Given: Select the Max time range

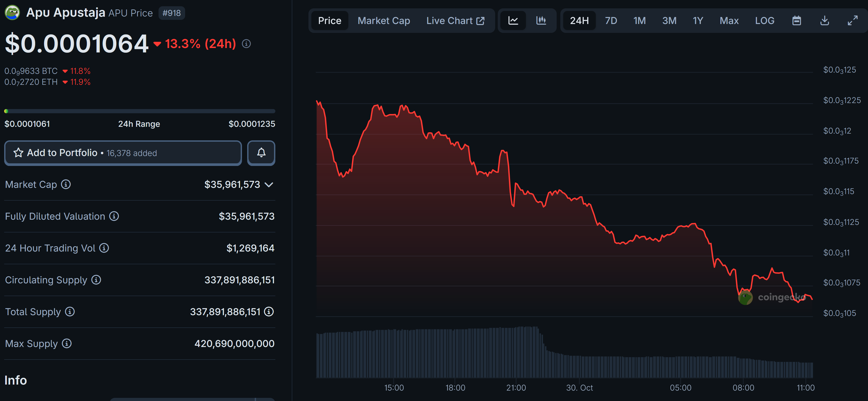Looking at the screenshot, I should point(729,21).
